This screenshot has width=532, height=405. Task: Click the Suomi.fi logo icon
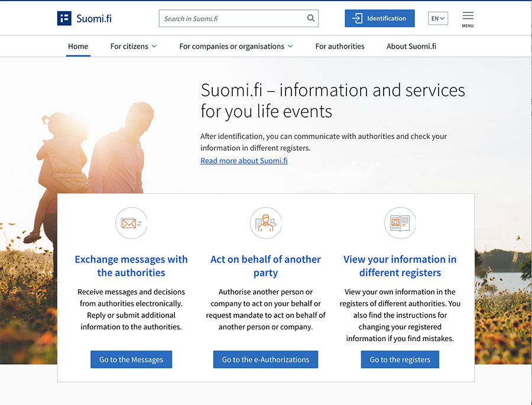point(64,18)
